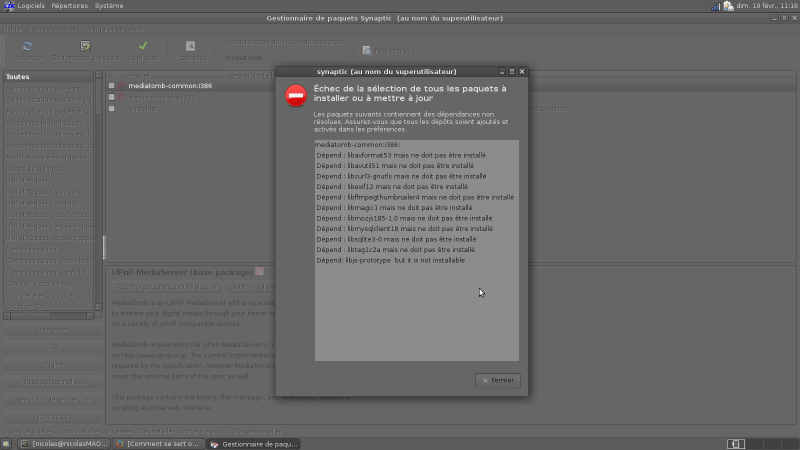Screen dimensions: 800x450
Task: Click the pane divider handle beside category list
Action: click(x=104, y=247)
